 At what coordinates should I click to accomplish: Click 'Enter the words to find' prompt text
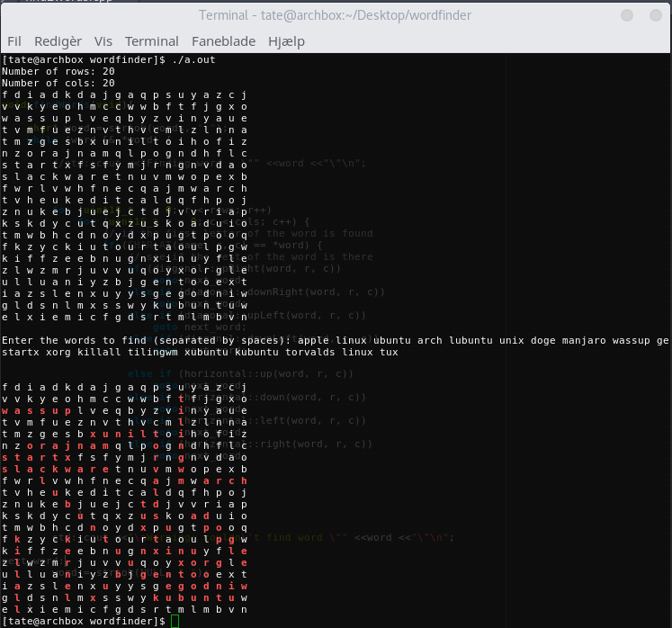(x=72, y=340)
